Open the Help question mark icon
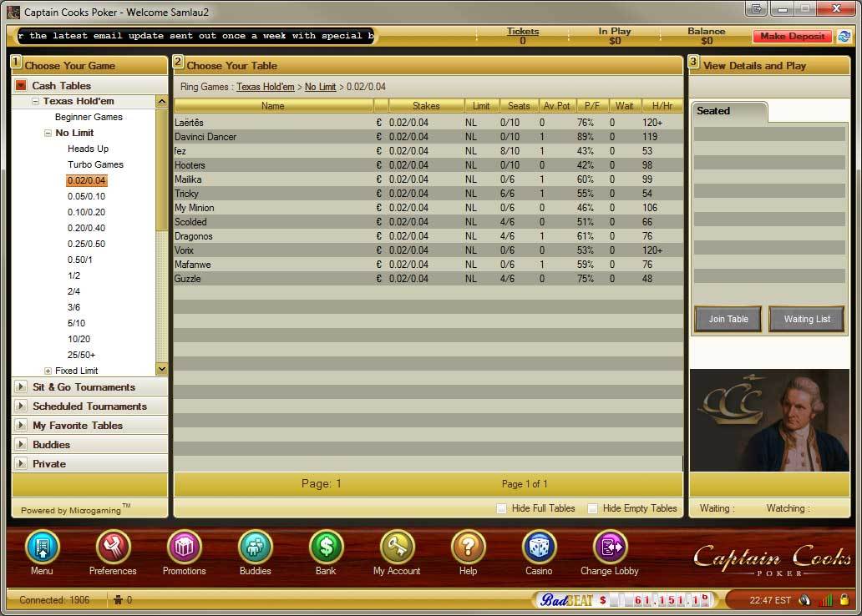The height and width of the screenshot is (616, 862). point(468,547)
